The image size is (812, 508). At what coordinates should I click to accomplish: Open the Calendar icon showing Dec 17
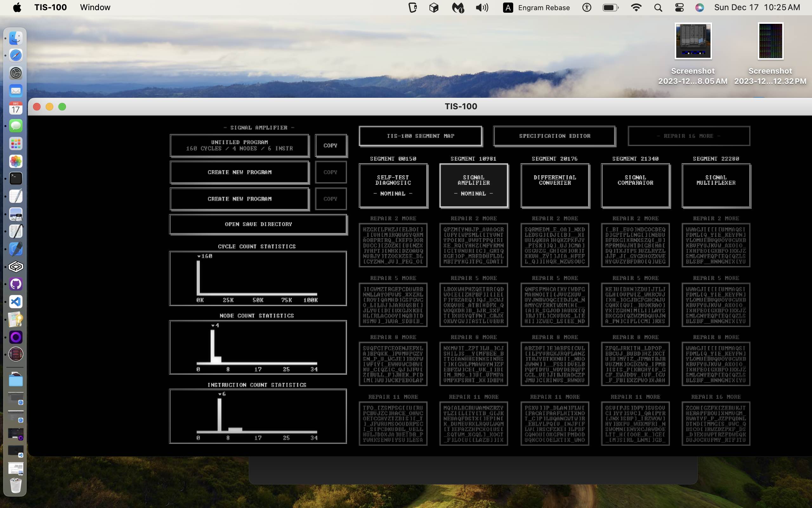tap(16, 108)
